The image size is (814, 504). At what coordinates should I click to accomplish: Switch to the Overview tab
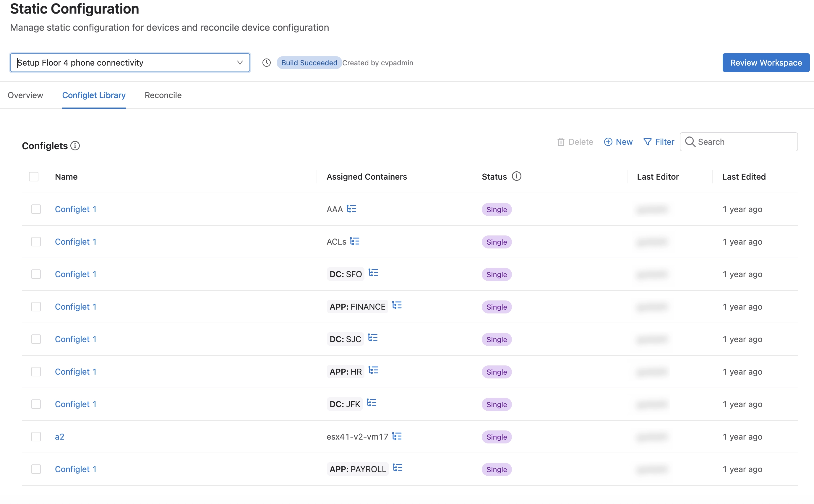point(25,95)
